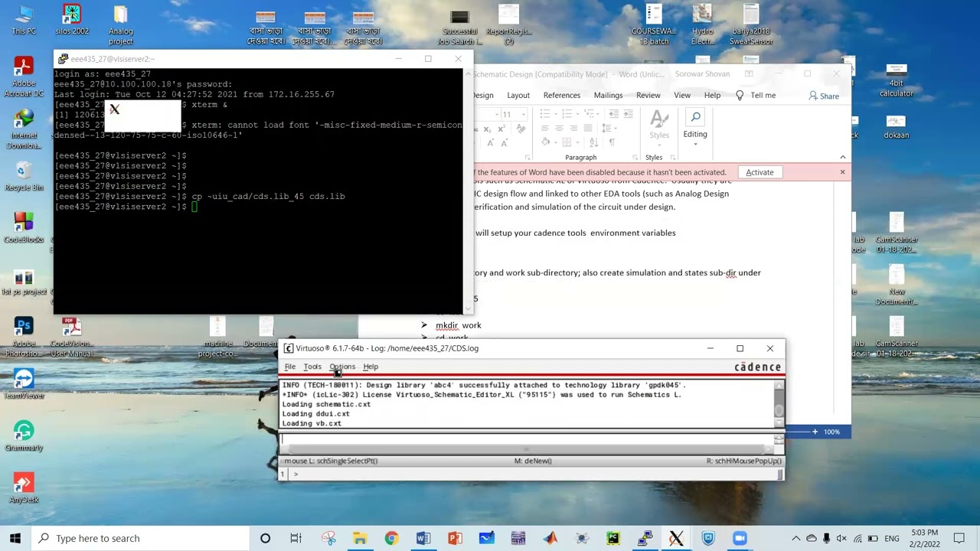Toggle superscript formatting in Word

[x=501, y=129]
